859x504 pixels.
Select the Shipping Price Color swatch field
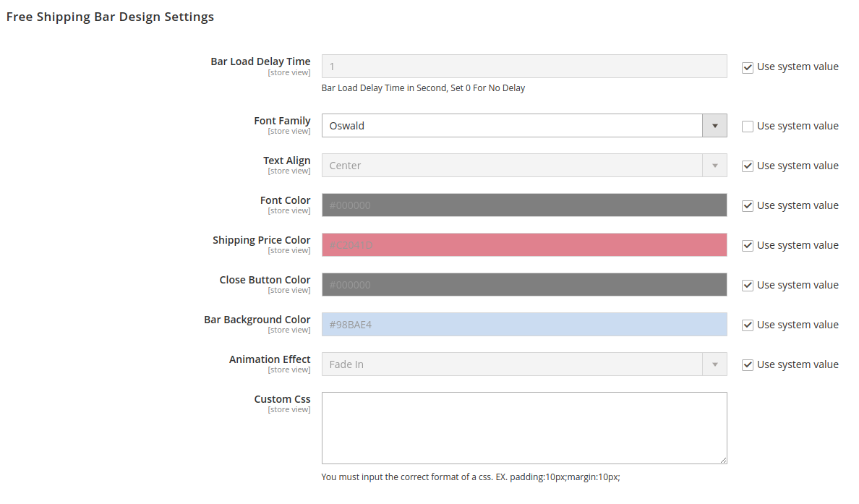[x=524, y=245]
